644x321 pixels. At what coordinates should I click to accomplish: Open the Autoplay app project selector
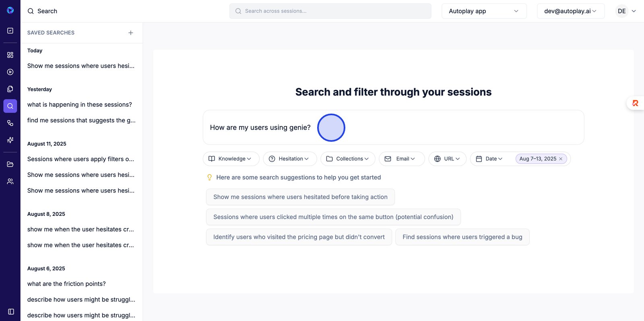click(484, 11)
